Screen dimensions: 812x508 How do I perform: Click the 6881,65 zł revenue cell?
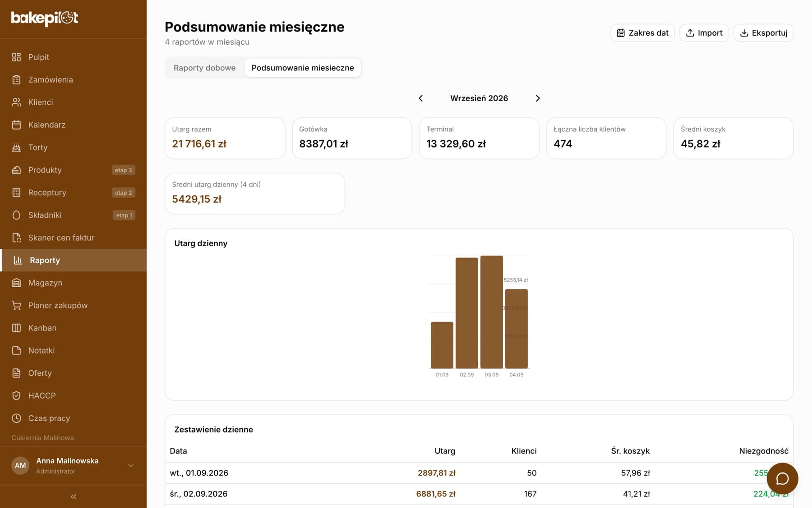(436, 494)
